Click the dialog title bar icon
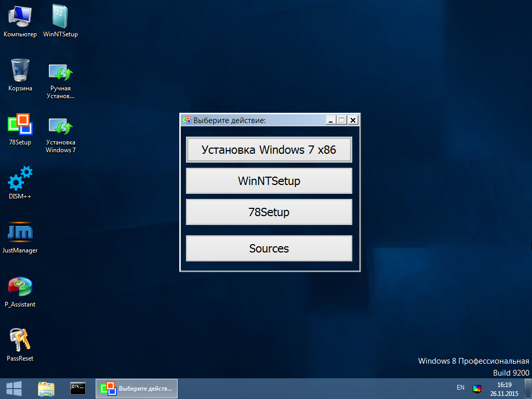The image size is (532, 399). [187, 120]
